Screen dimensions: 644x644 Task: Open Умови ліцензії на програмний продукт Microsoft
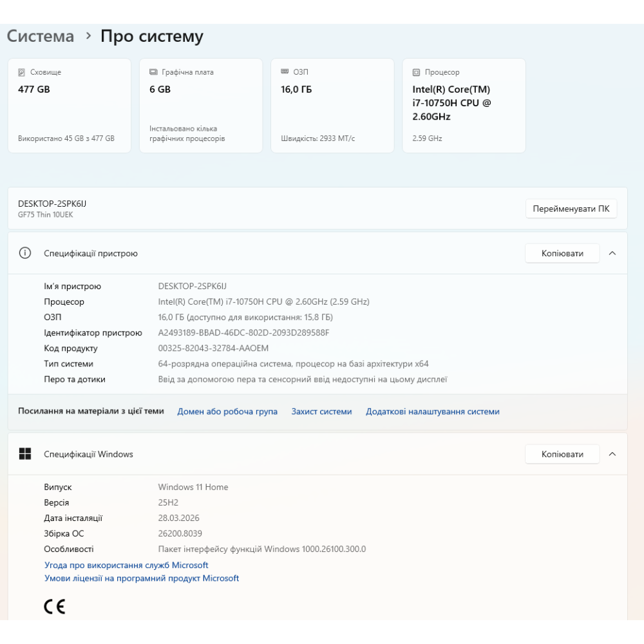click(142, 578)
